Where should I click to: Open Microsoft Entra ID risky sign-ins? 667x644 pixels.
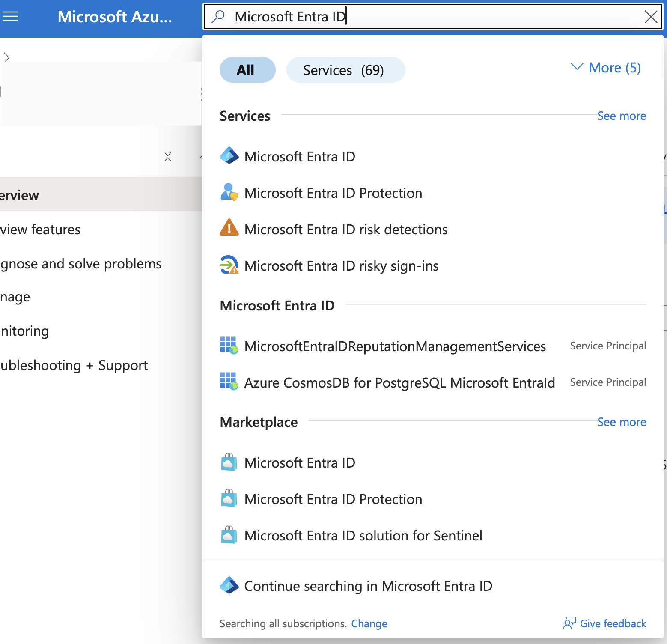coord(341,265)
